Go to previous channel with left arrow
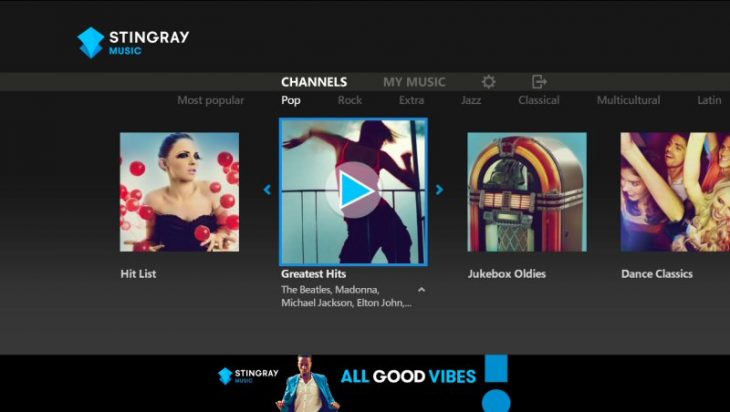 point(267,189)
